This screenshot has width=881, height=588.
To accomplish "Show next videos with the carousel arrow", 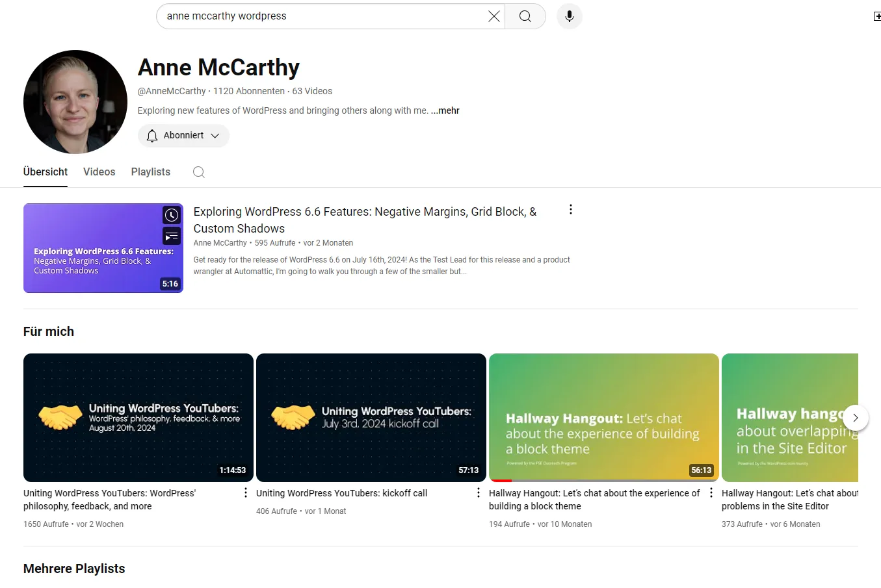I will (856, 418).
